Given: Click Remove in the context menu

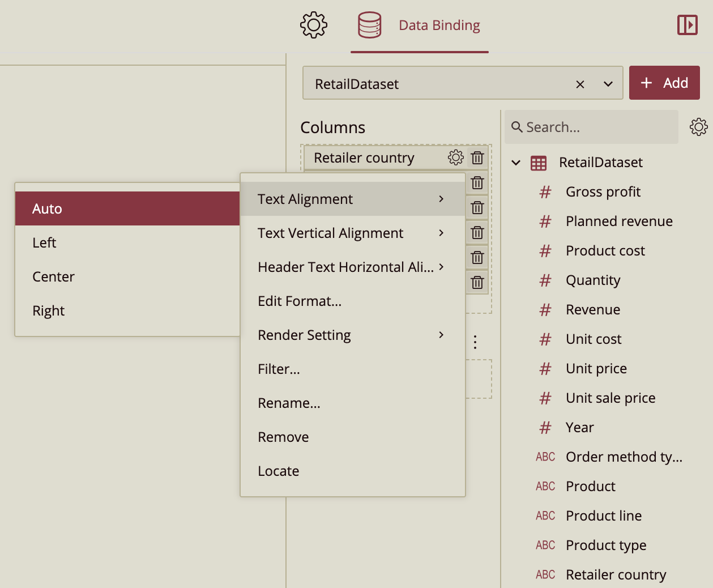Looking at the screenshot, I should [x=353, y=437].
